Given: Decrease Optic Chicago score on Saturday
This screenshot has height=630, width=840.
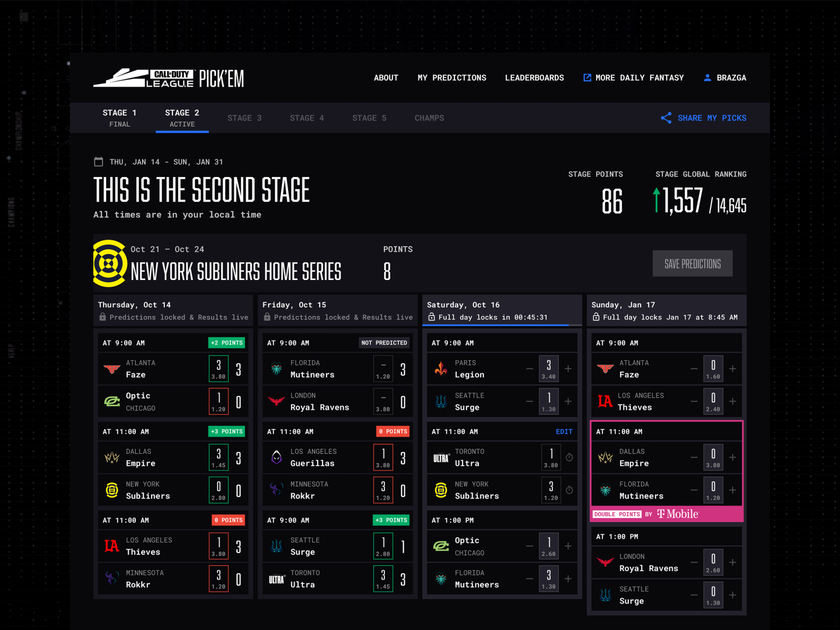Looking at the screenshot, I should [529, 546].
